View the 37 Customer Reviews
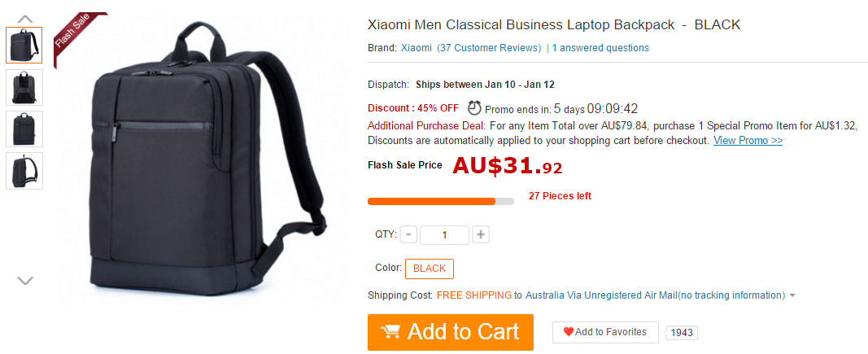868x354 pixels. click(490, 48)
